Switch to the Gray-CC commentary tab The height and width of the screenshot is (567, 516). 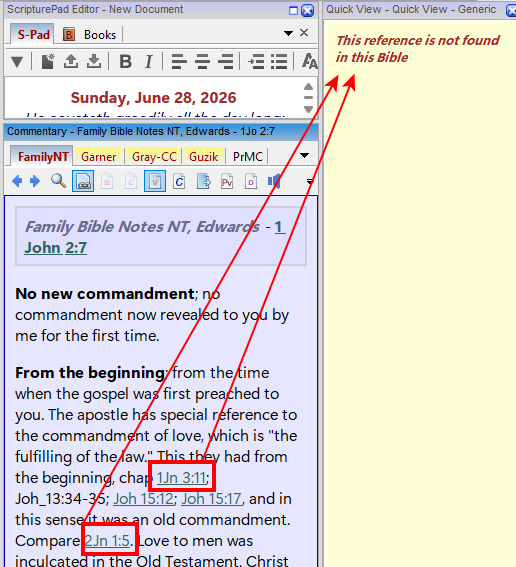point(154,157)
